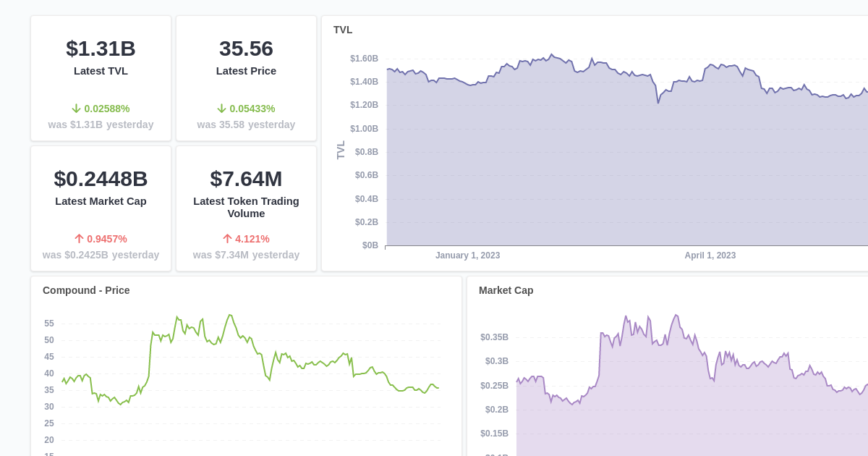Click the 0.9457% percentage change value
Screen dimensions: 868x456
pos(107,239)
